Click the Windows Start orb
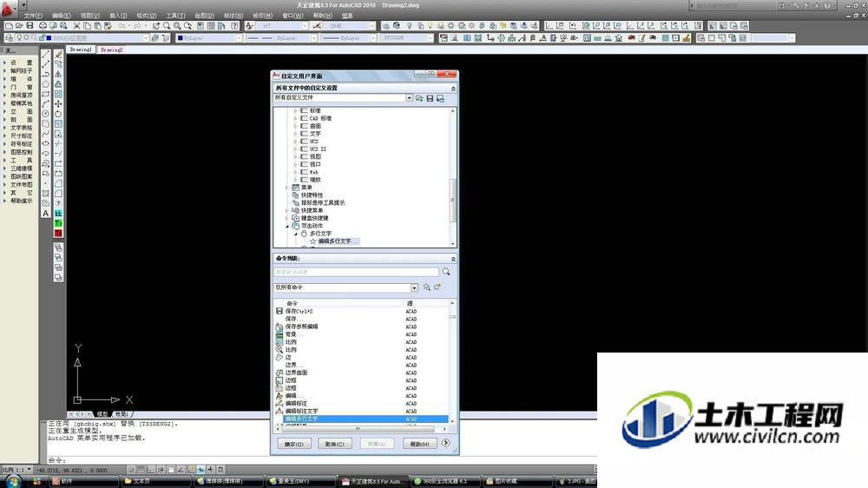The height and width of the screenshot is (488, 868). pyautogui.click(x=13, y=481)
